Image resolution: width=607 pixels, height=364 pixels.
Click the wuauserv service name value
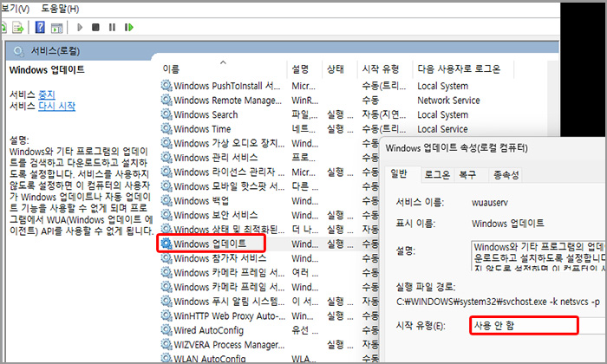pyautogui.click(x=489, y=202)
